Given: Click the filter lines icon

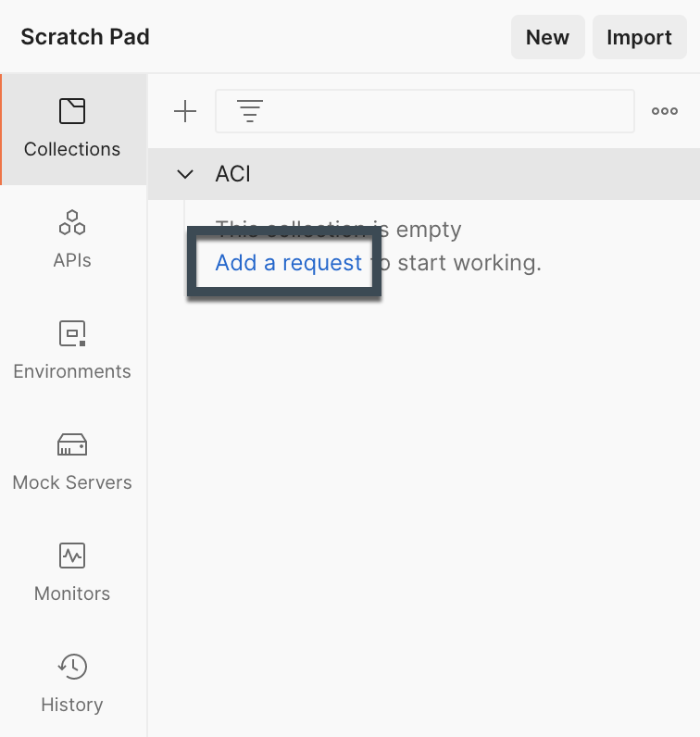Looking at the screenshot, I should coord(250,112).
